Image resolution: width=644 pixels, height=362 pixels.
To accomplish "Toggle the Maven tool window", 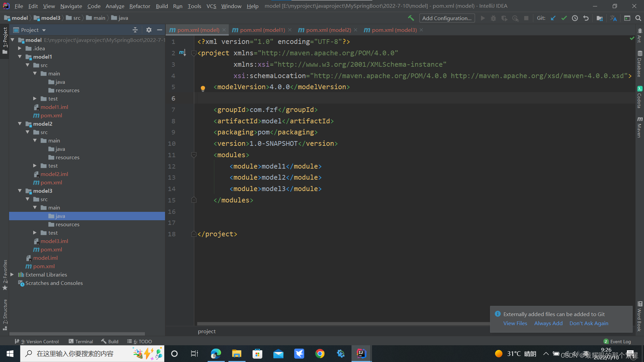I will click(x=640, y=127).
